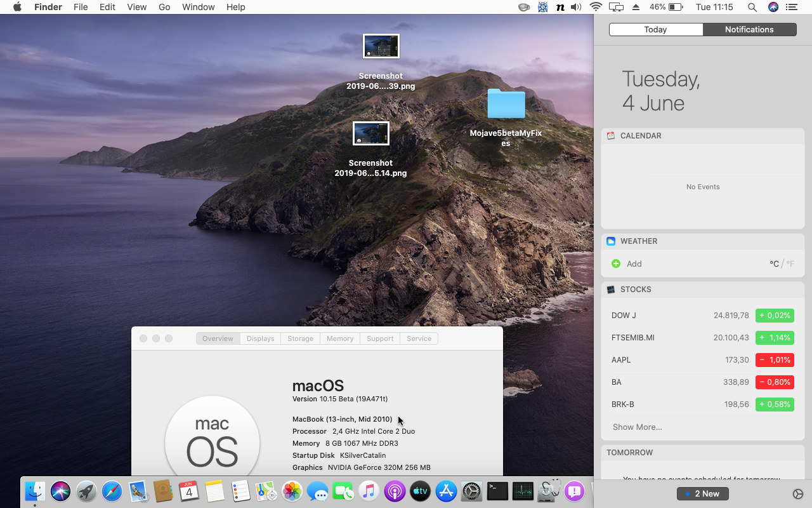Click Wi-Fi status icon in menu bar

tap(595, 7)
